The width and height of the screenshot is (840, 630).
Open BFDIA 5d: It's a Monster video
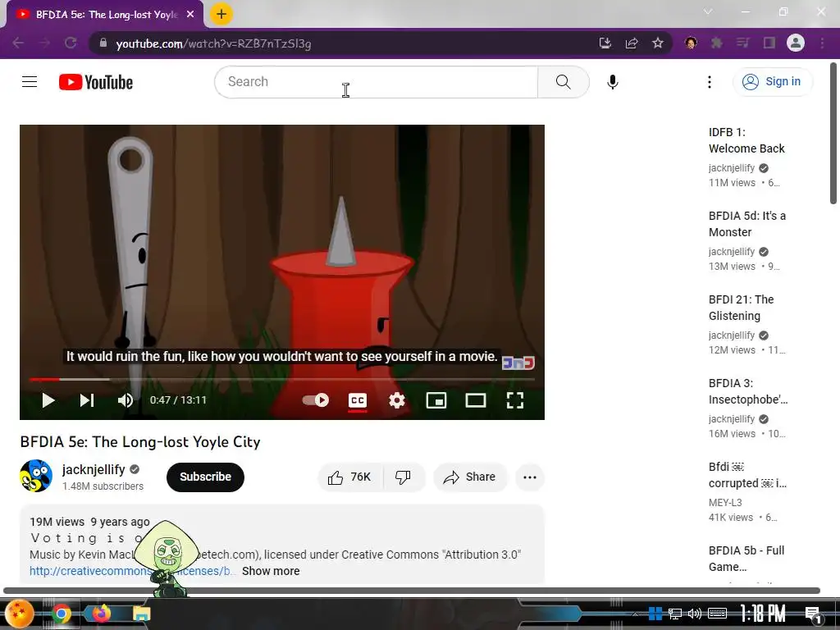pos(746,224)
